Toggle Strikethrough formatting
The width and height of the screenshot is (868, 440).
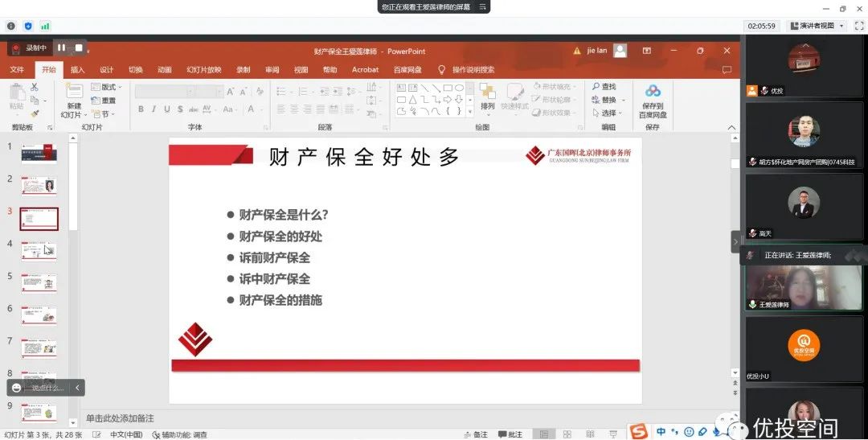coord(194,109)
